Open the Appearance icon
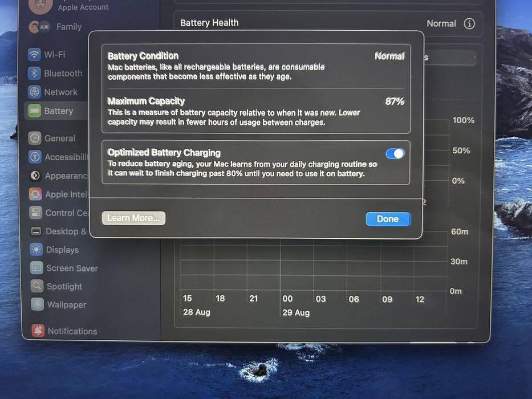This screenshot has width=532, height=399. point(35,176)
